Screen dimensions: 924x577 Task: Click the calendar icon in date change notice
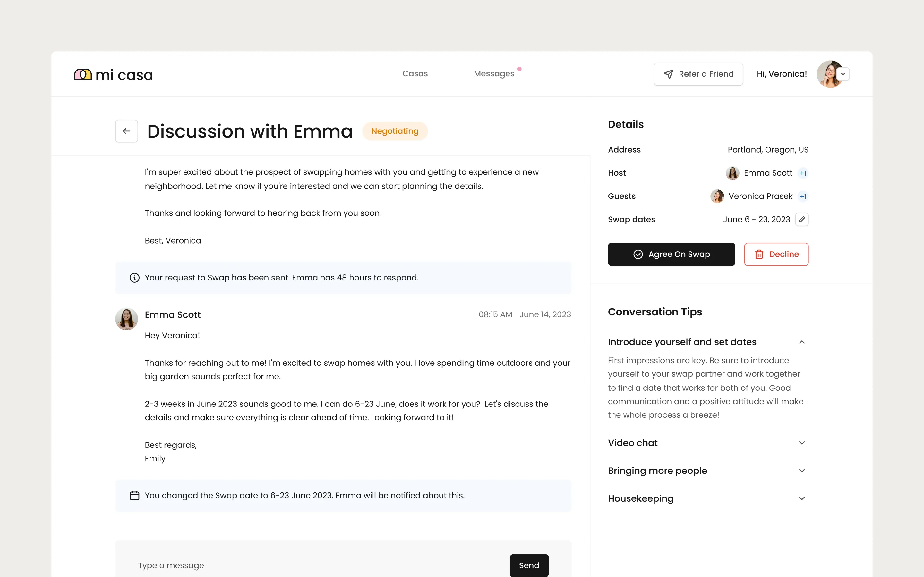pyautogui.click(x=134, y=495)
